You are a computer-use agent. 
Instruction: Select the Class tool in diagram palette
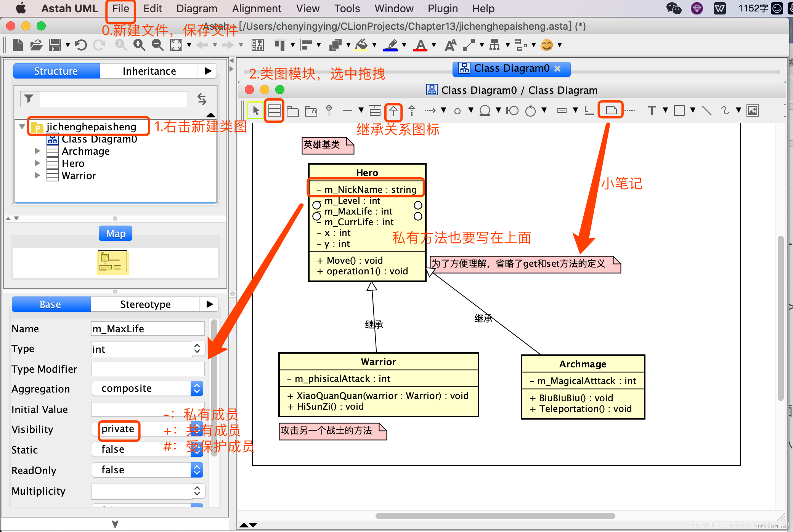click(274, 111)
